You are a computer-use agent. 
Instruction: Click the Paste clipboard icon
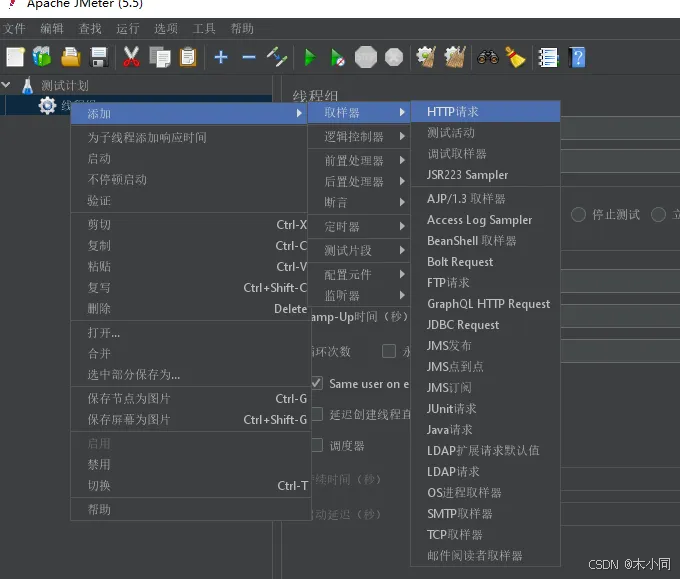click(188, 57)
